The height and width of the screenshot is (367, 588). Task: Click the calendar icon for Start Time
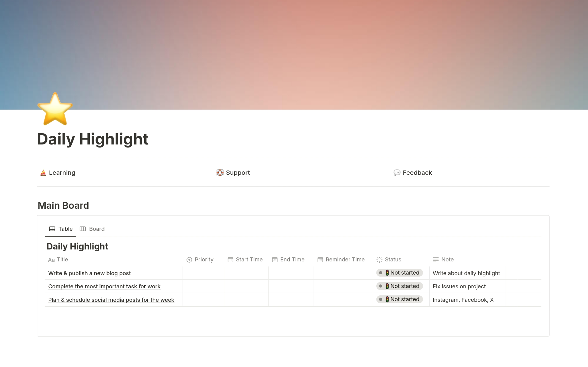pos(230,260)
